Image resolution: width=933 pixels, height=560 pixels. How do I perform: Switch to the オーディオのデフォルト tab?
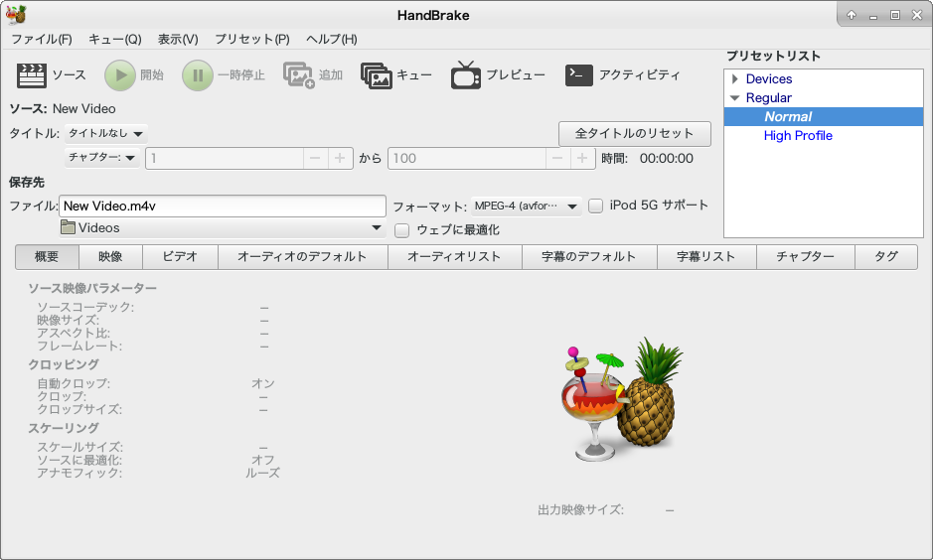pyautogui.click(x=303, y=257)
